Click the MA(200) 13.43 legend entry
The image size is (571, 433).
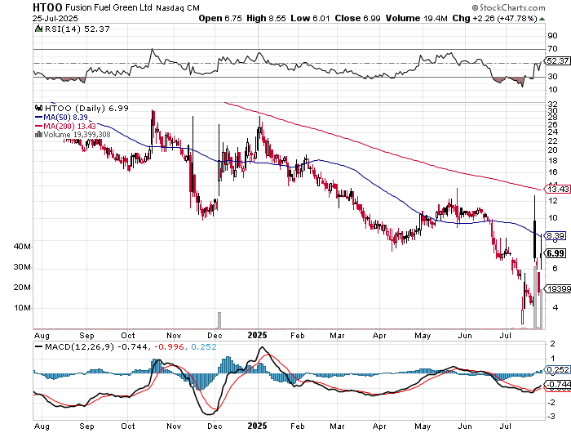(66, 126)
